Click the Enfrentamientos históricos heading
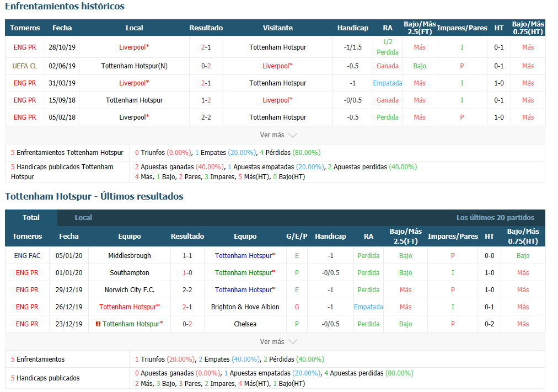The image size is (558, 392). click(x=65, y=6)
